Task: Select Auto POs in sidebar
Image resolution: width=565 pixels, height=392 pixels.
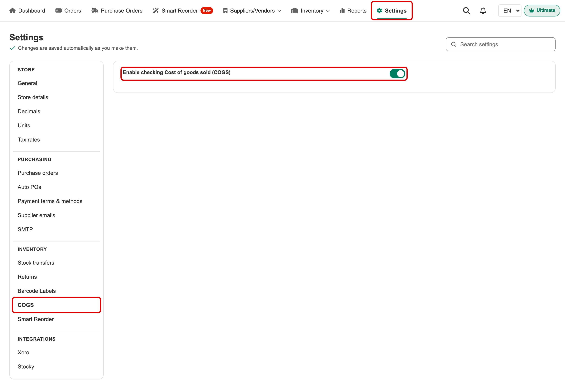Action: click(29, 187)
